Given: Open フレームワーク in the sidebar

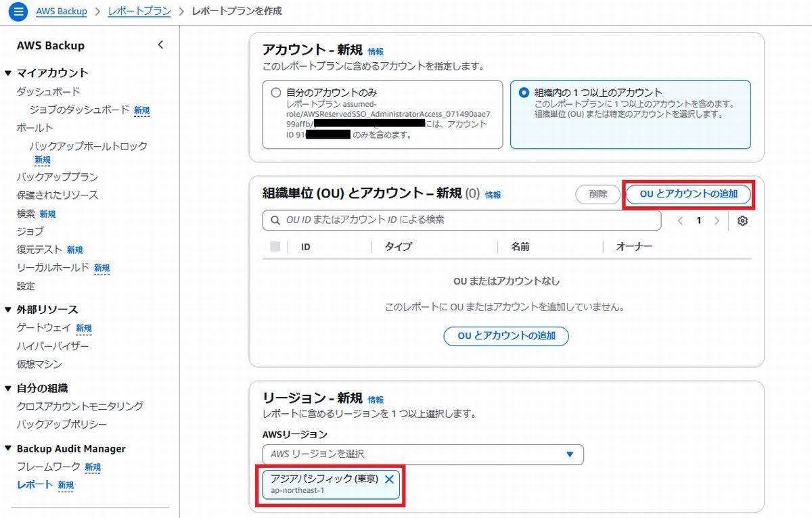Looking at the screenshot, I should tap(48, 467).
